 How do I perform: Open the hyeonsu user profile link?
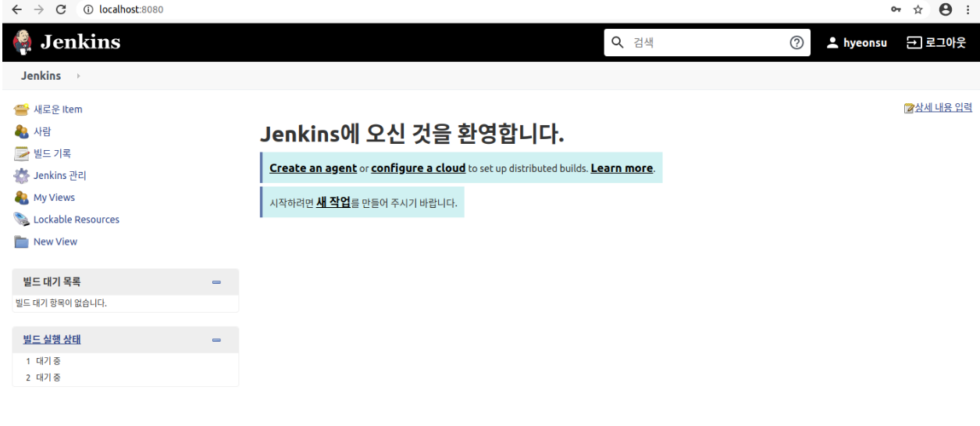(865, 43)
